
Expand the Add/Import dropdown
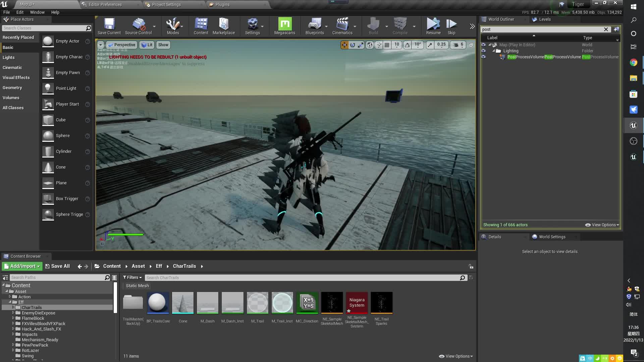[x=21, y=266]
